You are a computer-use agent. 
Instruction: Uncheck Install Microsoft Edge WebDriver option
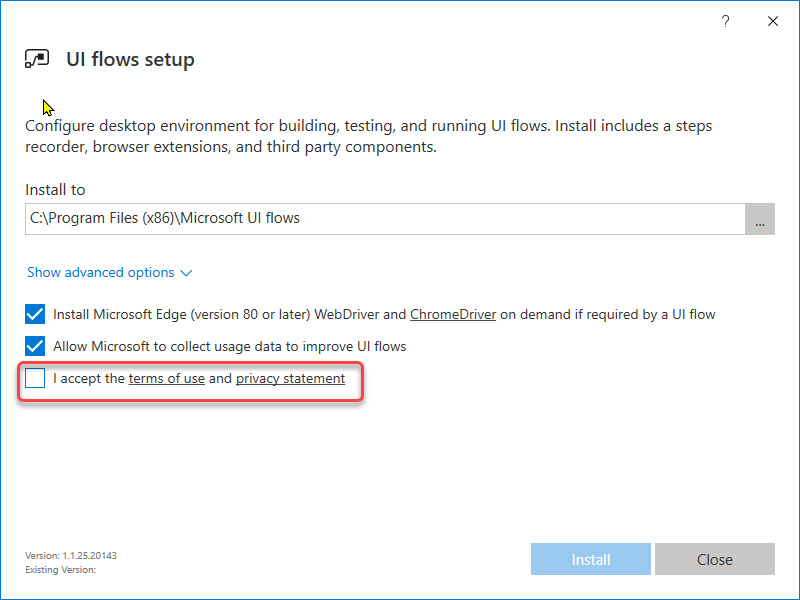coord(35,314)
